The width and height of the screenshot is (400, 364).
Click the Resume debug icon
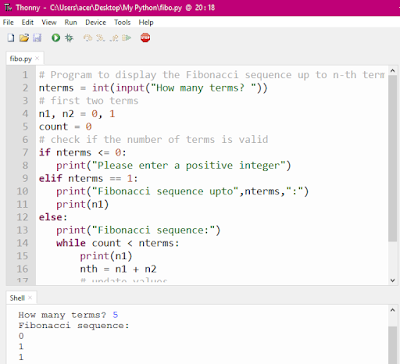(x=127, y=38)
